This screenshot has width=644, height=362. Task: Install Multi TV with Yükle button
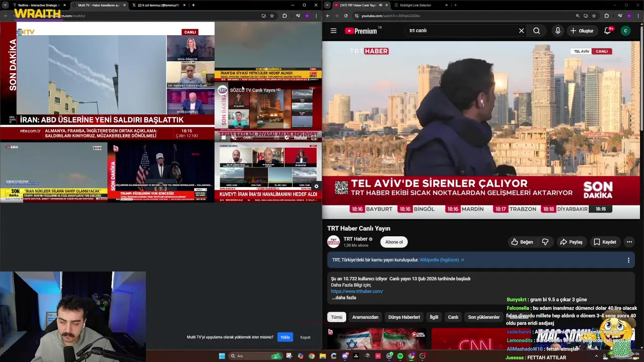(285, 337)
